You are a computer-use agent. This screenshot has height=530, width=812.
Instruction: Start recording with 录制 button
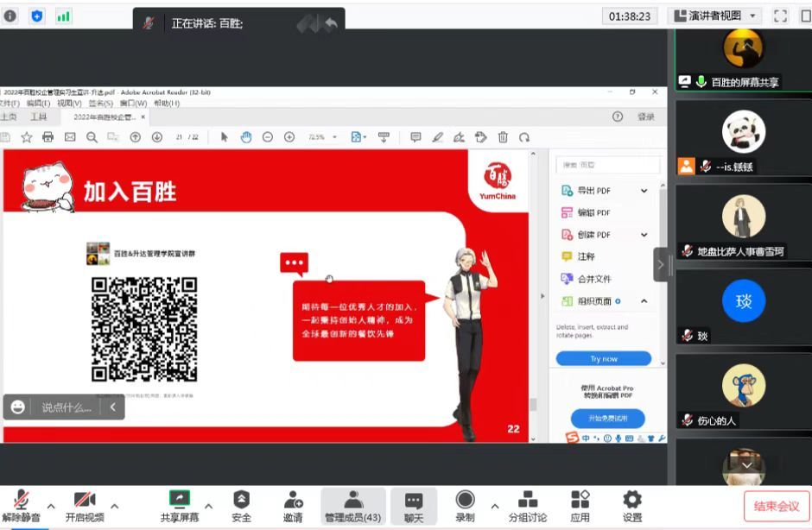(x=465, y=501)
